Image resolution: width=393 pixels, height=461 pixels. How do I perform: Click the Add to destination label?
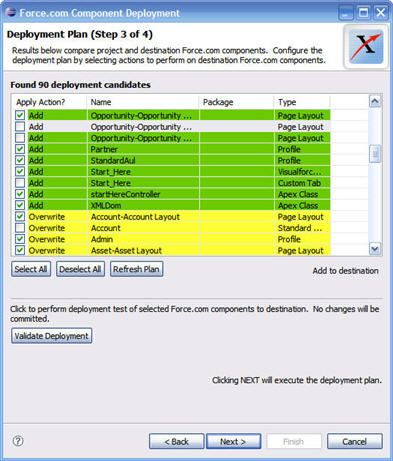(345, 271)
